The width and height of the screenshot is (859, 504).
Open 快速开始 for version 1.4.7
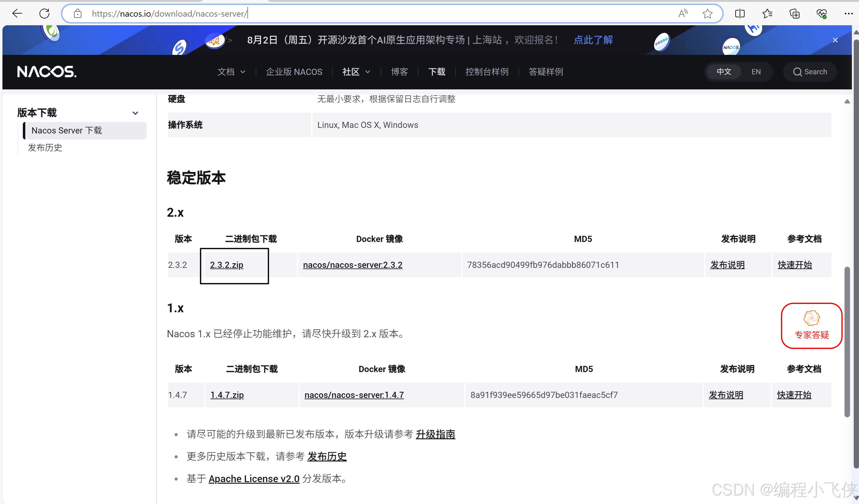pos(794,395)
